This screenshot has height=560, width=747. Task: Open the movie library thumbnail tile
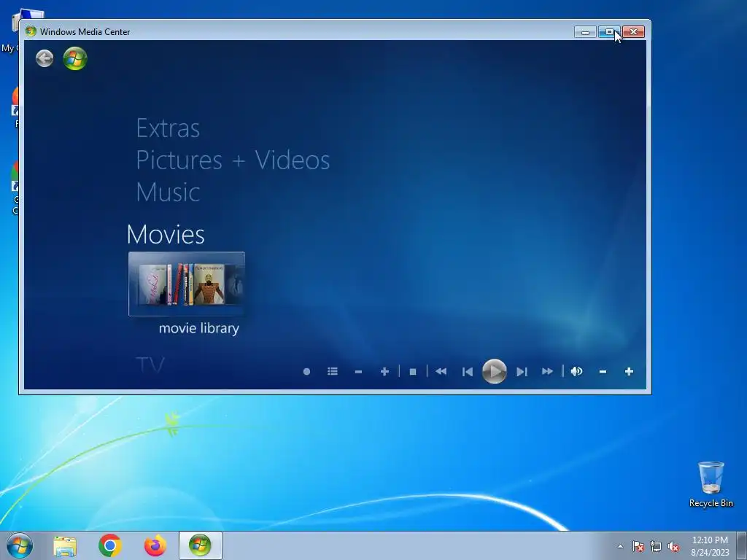click(x=186, y=284)
